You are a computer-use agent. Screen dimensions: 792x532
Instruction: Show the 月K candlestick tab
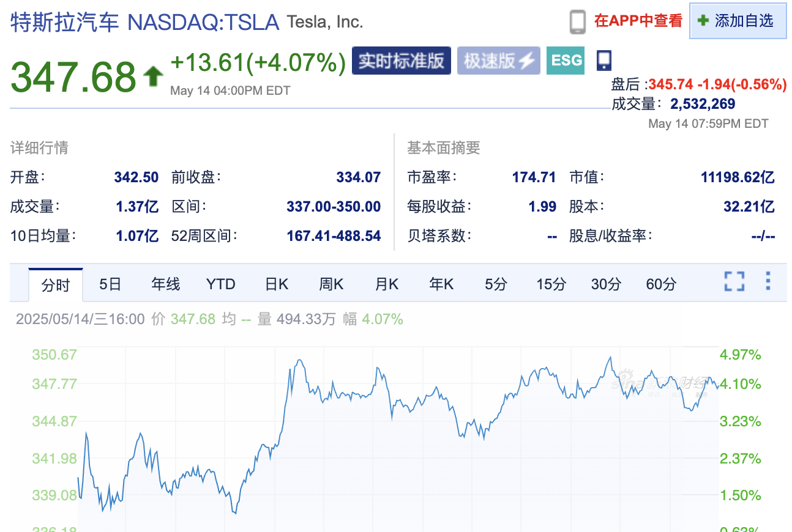387,284
